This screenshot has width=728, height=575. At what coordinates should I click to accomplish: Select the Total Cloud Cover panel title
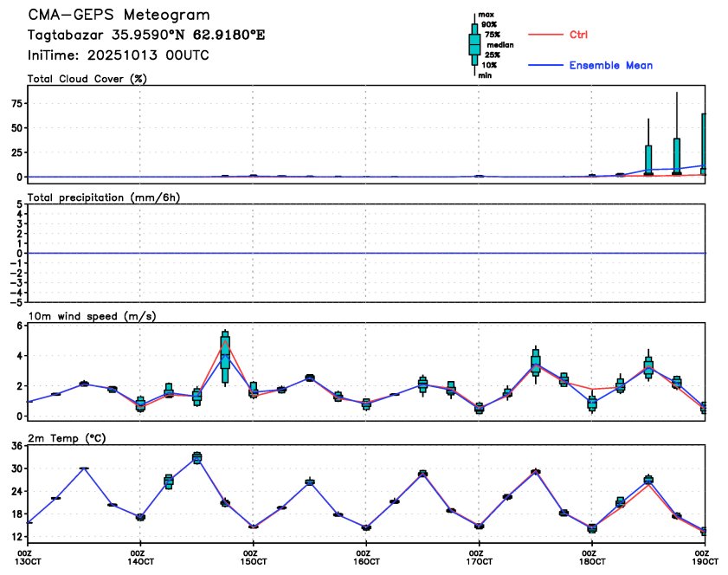click(x=87, y=79)
